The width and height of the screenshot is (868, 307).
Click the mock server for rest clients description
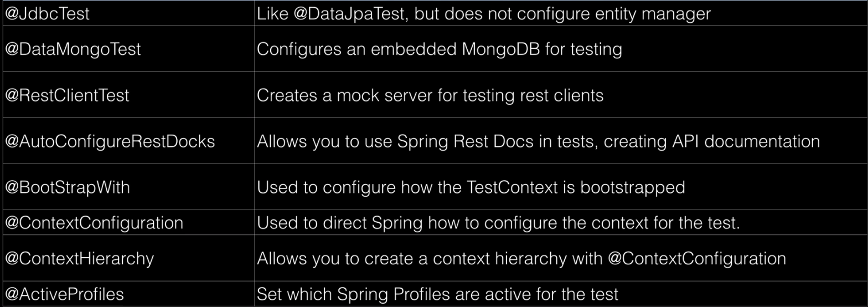click(x=430, y=95)
